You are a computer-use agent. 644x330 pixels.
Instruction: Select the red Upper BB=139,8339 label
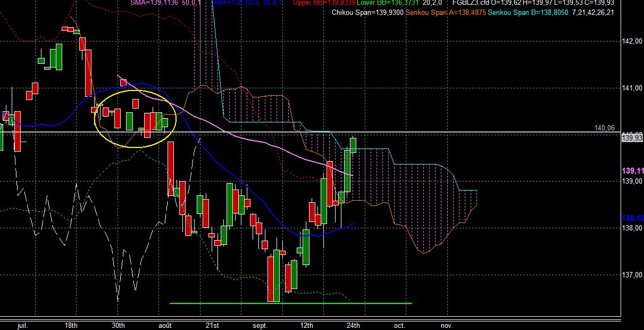(324, 3)
